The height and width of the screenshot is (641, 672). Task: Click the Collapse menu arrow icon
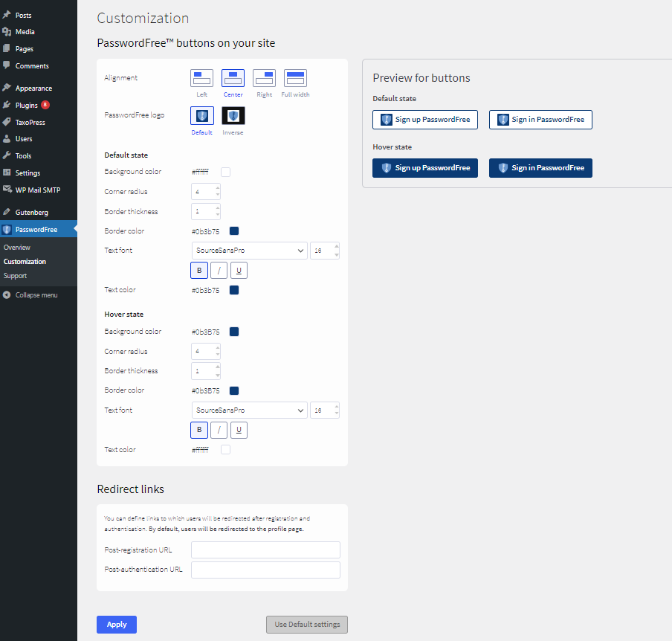(x=7, y=295)
